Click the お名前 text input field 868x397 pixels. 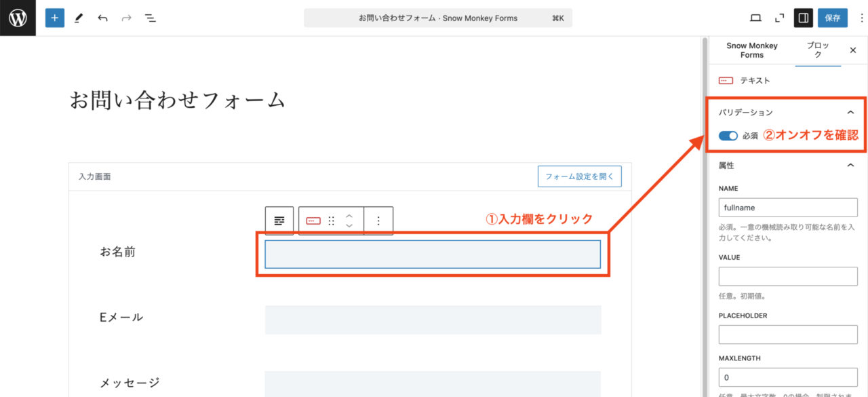[x=433, y=254]
